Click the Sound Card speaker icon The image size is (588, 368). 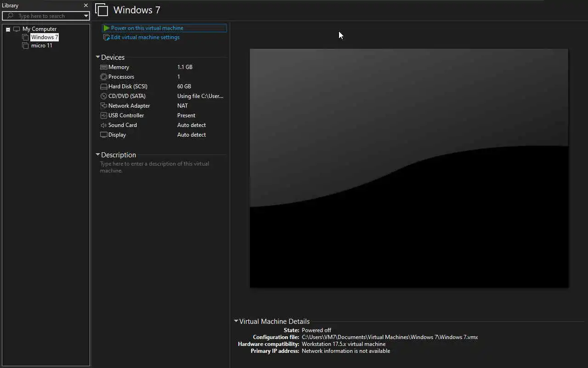(104, 125)
